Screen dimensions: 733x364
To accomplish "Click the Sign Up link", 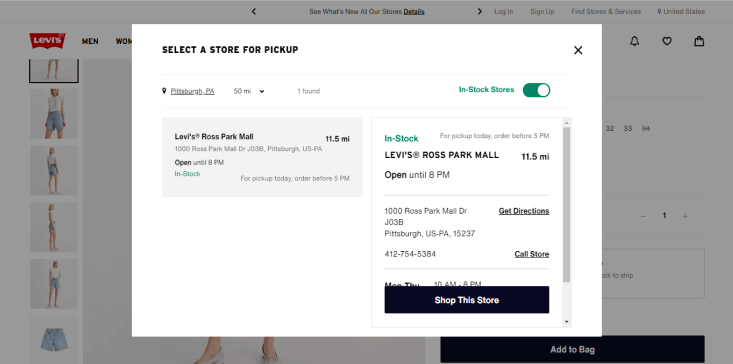I will [x=542, y=12].
